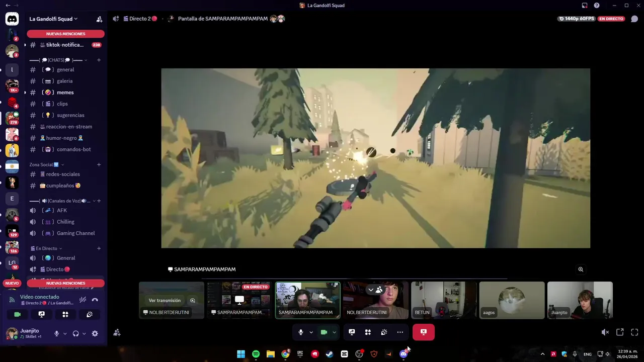Share screen from the bottom call controls
Image resolution: width=644 pixels, height=362 pixels.
[352, 332]
